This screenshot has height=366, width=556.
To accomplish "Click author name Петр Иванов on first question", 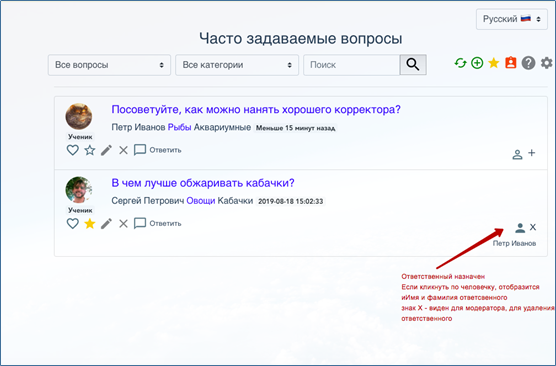I will click(138, 127).
